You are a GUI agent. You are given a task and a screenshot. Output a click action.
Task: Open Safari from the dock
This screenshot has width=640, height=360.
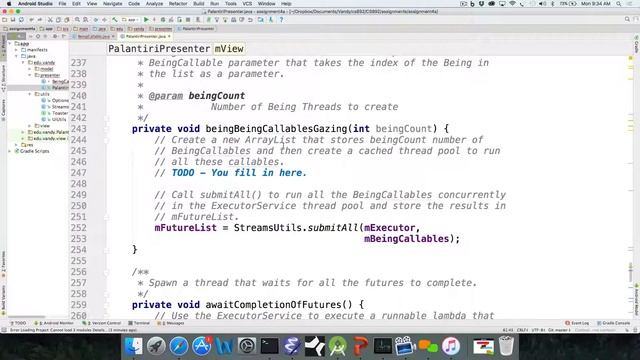(179, 346)
